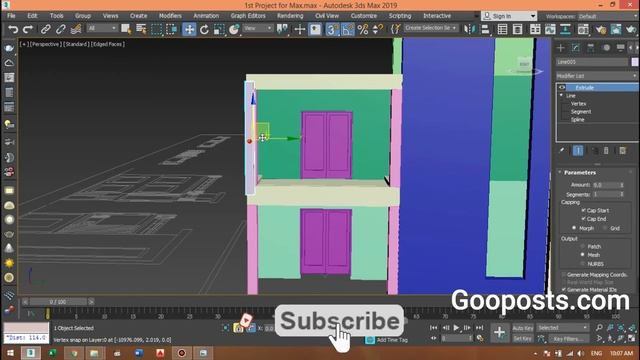This screenshot has width=640, height=360.
Task: Collapse the Line tree in modifier stack
Action: click(x=562, y=96)
